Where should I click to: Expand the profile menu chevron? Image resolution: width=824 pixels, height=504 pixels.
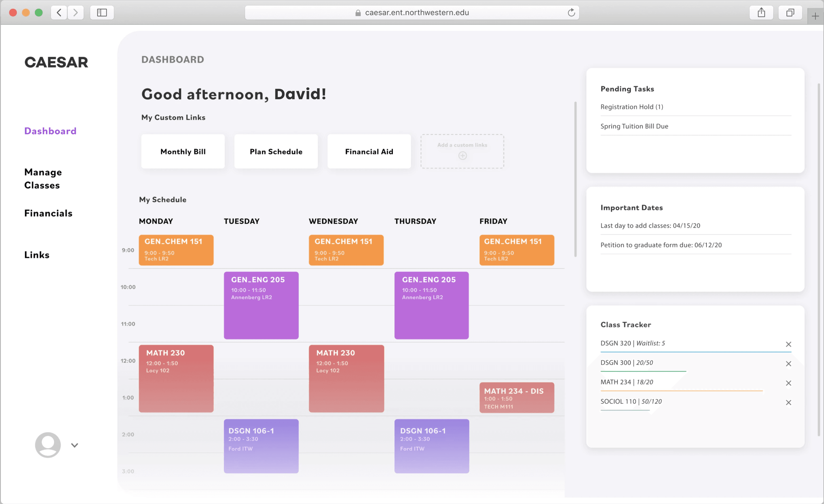pyautogui.click(x=74, y=445)
